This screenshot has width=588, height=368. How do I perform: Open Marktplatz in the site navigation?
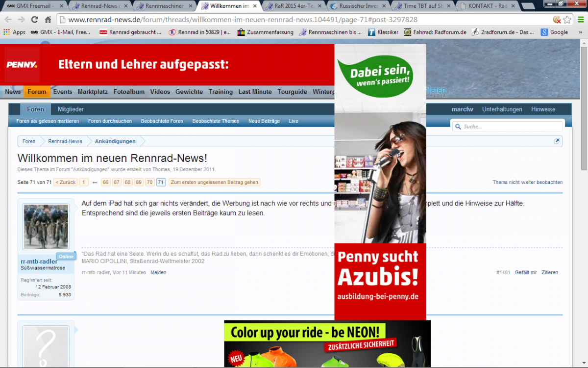(93, 92)
